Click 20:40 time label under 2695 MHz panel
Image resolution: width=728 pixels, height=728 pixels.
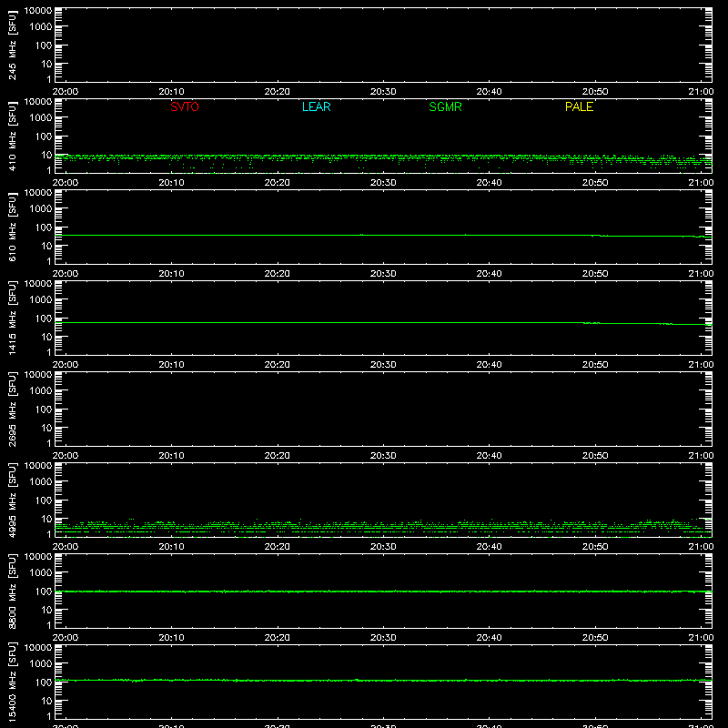[x=489, y=456]
